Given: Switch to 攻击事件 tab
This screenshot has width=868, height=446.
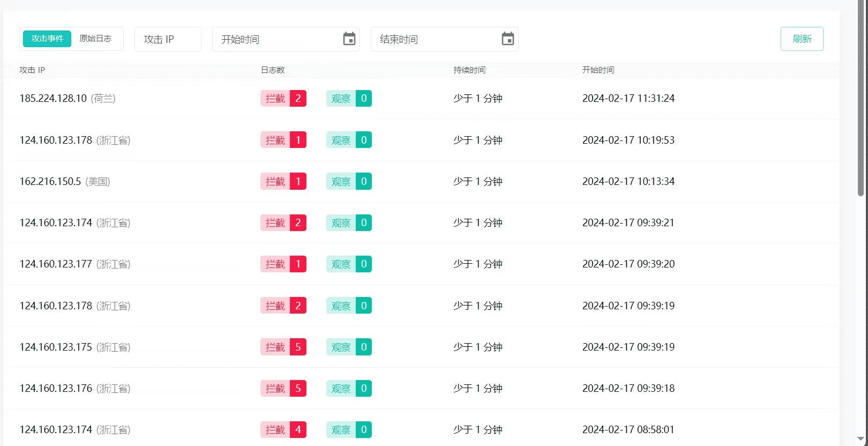Looking at the screenshot, I should pos(47,39).
